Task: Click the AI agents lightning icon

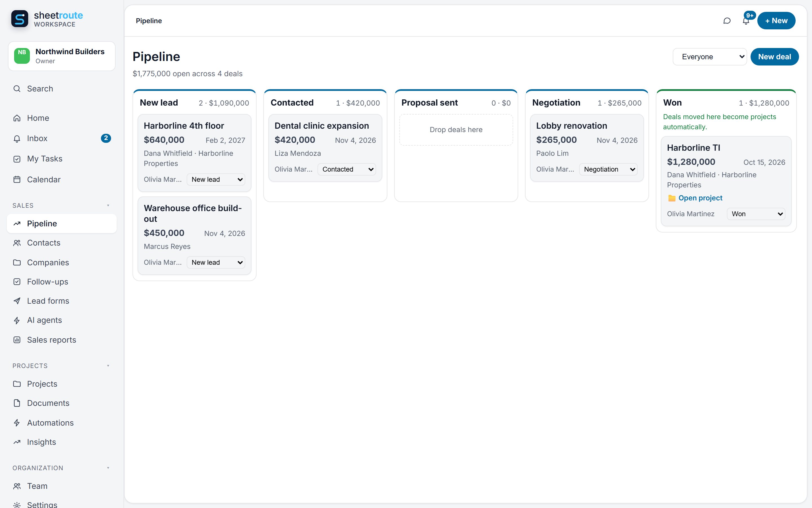Action: click(17, 320)
